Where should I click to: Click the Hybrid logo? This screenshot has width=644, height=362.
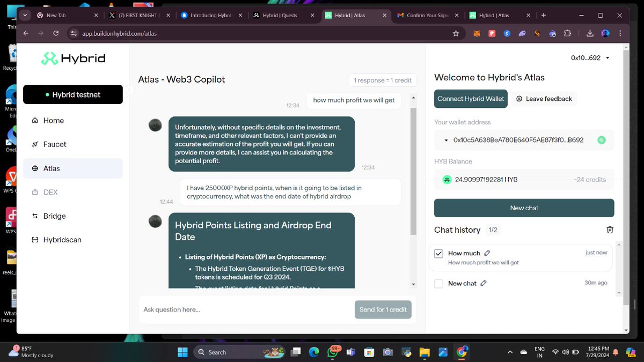73,59
